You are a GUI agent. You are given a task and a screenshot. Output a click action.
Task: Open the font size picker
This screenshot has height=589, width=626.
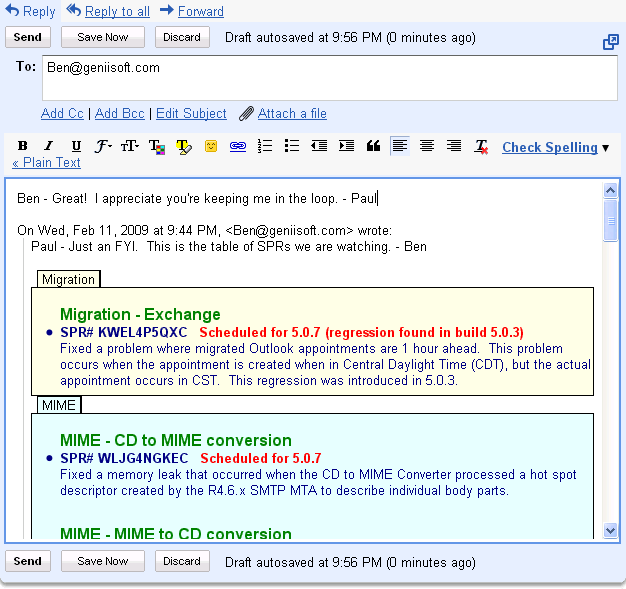tap(130, 146)
